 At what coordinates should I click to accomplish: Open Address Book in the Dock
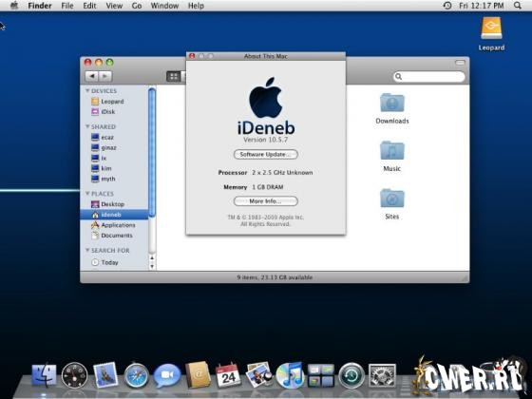pyautogui.click(x=199, y=375)
